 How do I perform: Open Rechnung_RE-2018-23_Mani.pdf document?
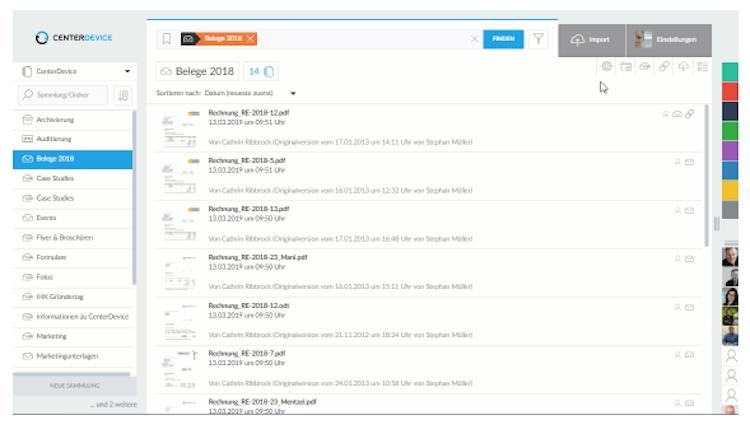click(258, 257)
